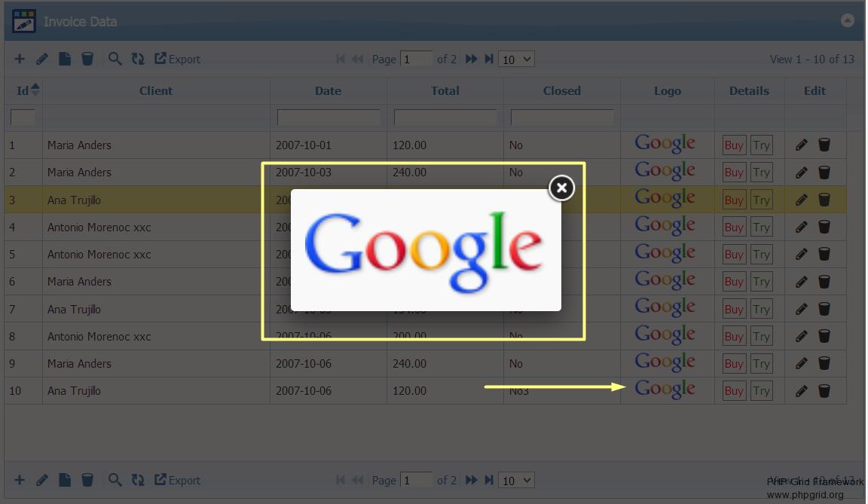Click the Date column filter field
This screenshot has height=504, width=868.
point(329,118)
